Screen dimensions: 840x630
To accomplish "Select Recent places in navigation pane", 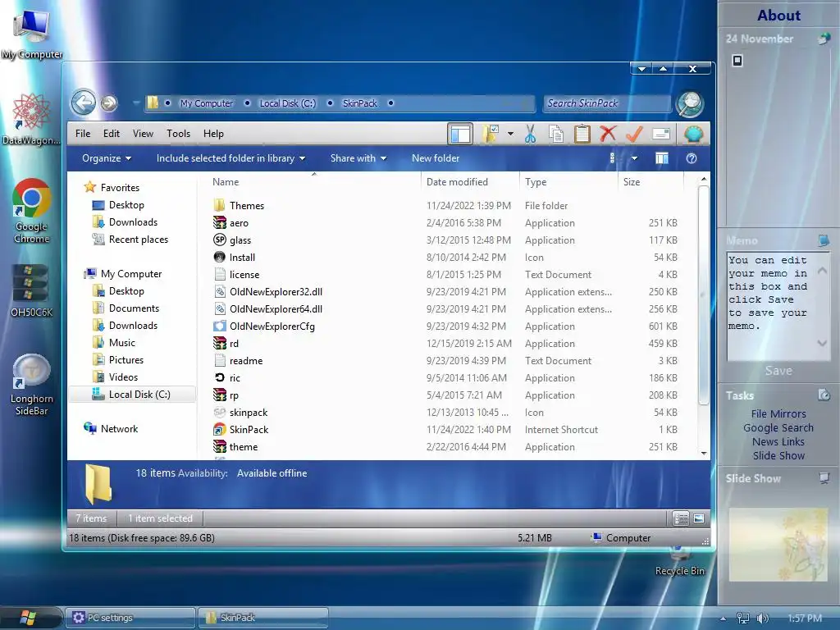I will click(138, 240).
